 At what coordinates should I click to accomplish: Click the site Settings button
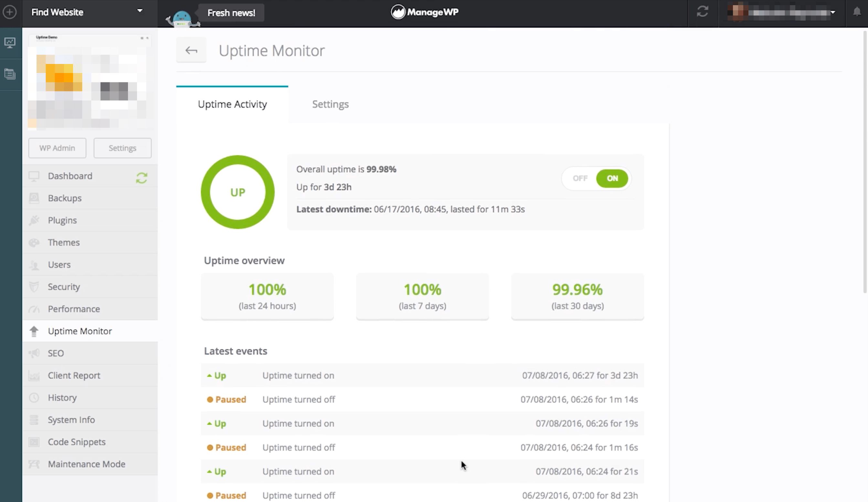tap(122, 148)
